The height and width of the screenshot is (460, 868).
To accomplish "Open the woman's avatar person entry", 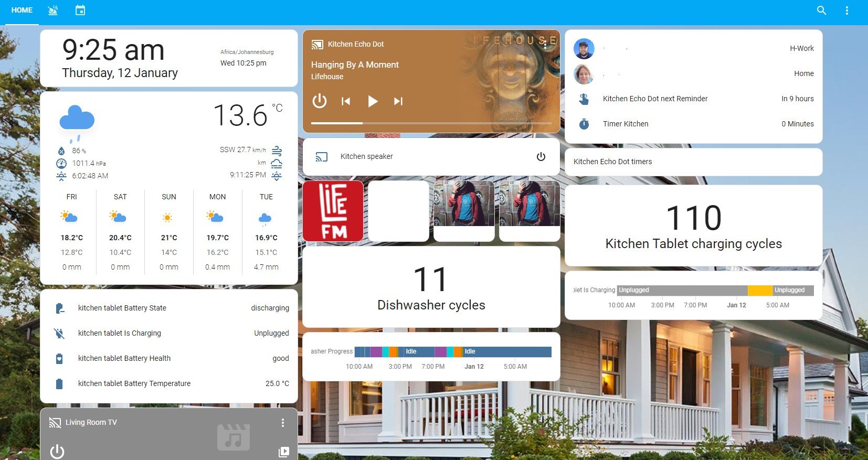I will point(584,73).
